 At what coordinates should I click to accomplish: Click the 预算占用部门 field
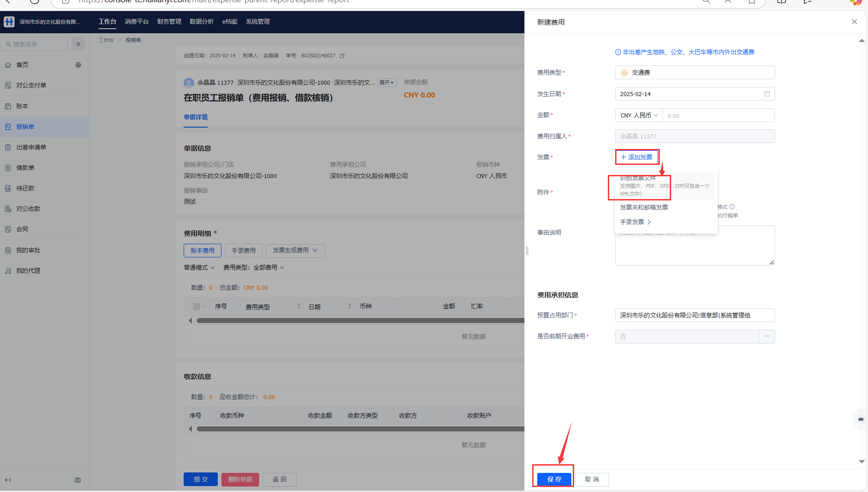(x=695, y=315)
